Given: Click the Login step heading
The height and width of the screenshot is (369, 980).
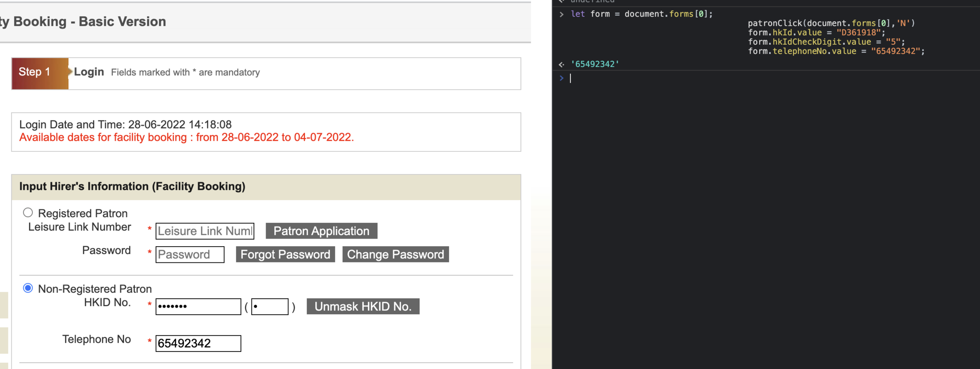Looking at the screenshot, I should [x=89, y=72].
